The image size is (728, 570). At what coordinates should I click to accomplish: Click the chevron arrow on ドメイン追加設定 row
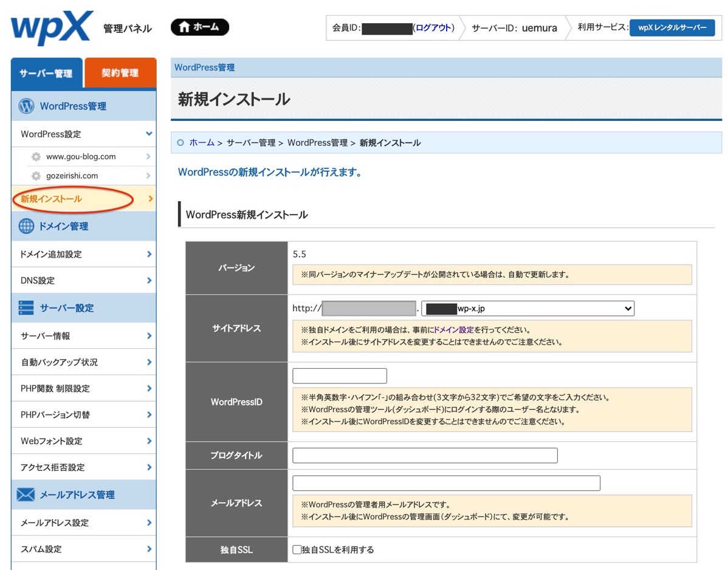click(149, 254)
